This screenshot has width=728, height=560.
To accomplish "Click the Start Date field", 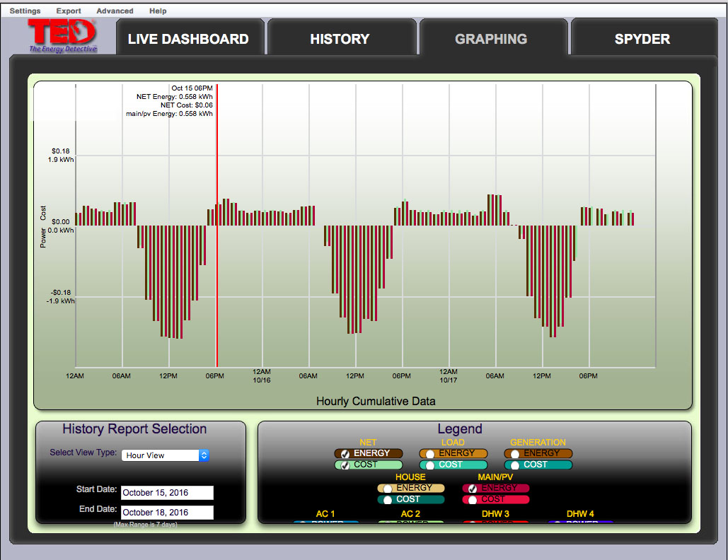I will pos(167,493).
